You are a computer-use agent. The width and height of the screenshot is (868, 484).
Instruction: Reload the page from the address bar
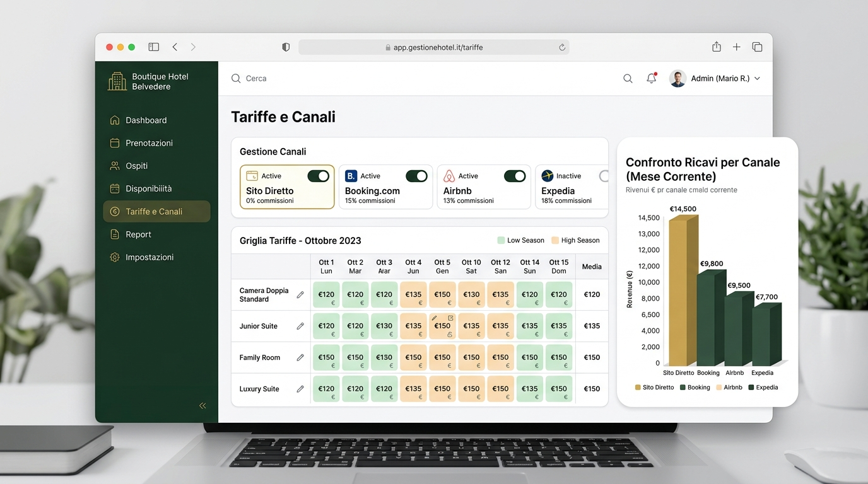pos(561,47)
